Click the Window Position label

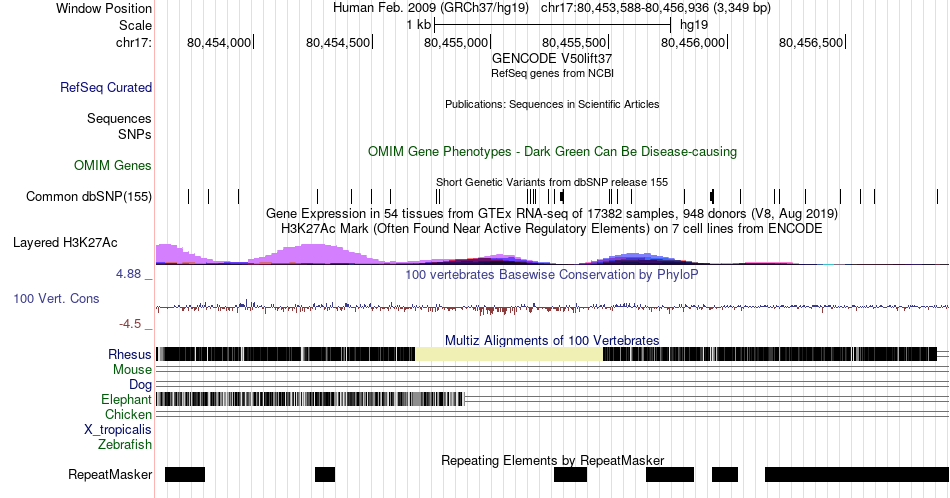pos(104,8)
